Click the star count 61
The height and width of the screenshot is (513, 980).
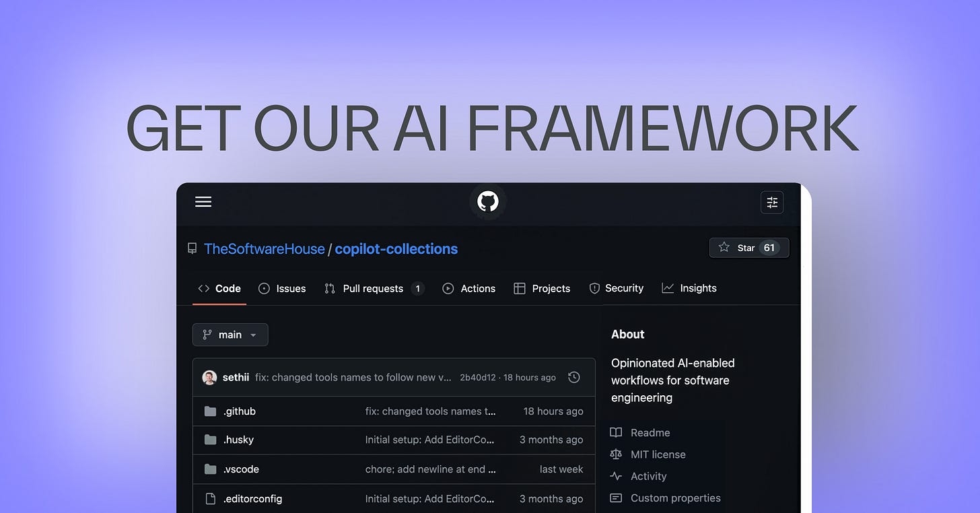tap(769, 248)
